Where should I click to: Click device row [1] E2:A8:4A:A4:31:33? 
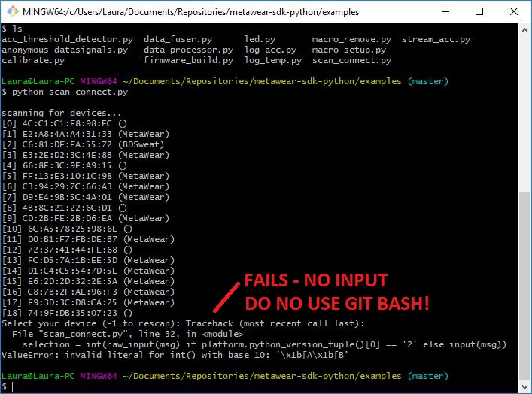(x=86, y=134)
